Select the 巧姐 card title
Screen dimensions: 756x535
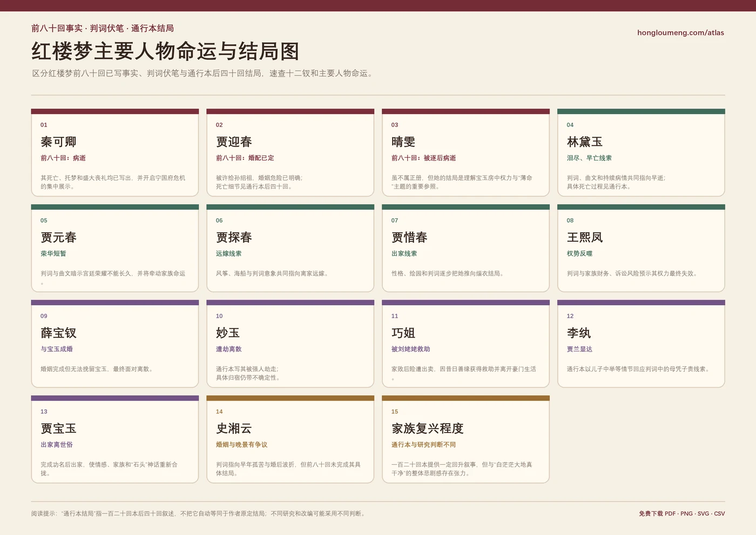403,333
